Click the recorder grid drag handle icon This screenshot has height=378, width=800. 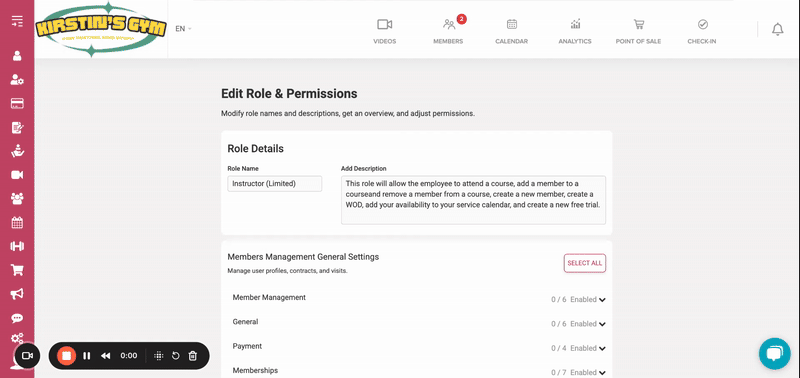tap(158, 356)
